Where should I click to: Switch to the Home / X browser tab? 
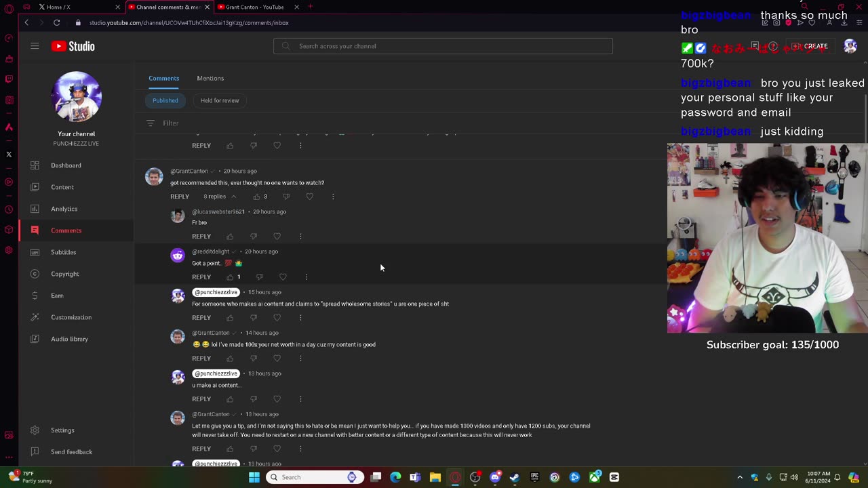click(x=80, y=7)
